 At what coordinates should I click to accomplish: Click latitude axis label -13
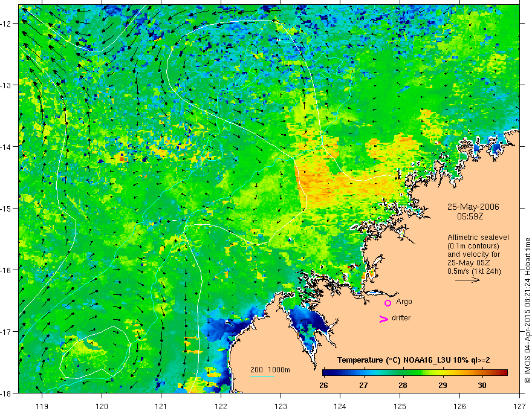click(6, 85)
